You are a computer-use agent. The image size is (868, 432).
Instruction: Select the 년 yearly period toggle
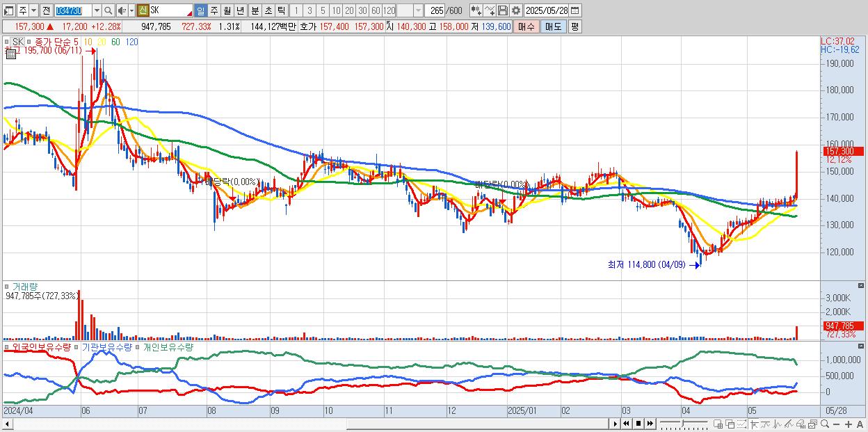click(x=240, y=10)
